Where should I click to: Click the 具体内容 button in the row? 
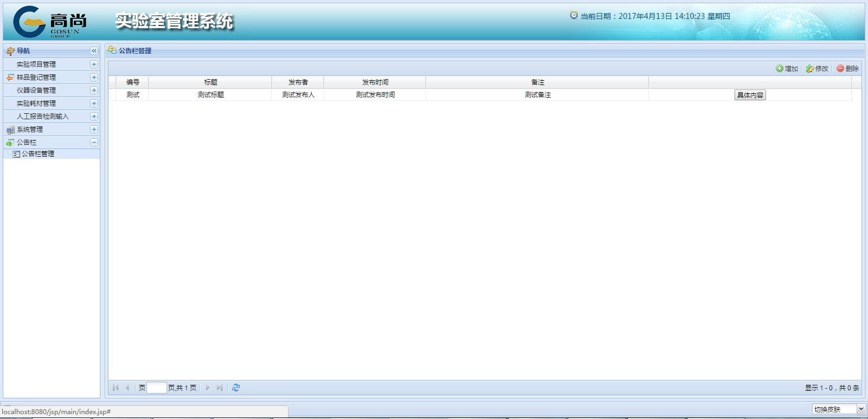(x=750, y=95)
